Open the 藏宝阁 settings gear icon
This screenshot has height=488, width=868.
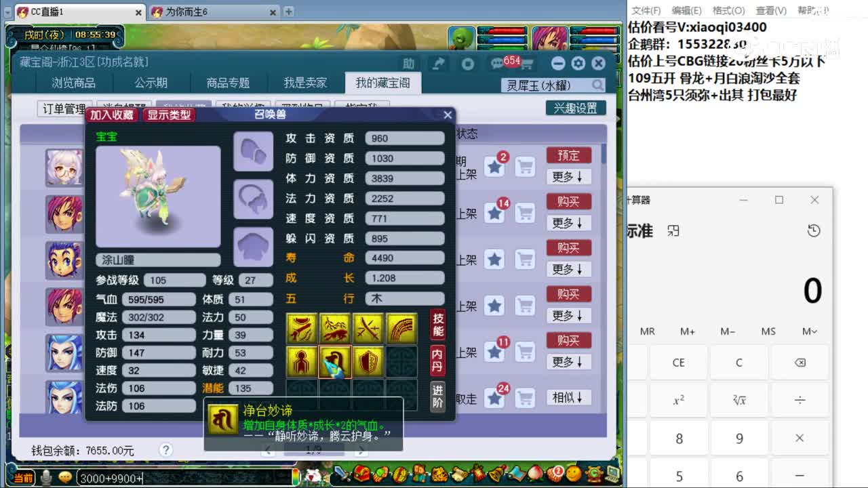(578, 63)
